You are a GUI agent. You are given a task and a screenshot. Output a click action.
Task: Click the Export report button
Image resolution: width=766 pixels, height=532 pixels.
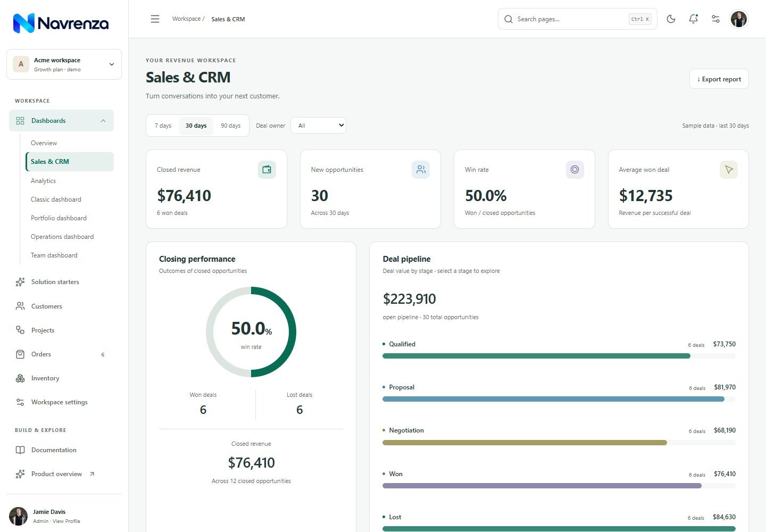pos(719,79)
